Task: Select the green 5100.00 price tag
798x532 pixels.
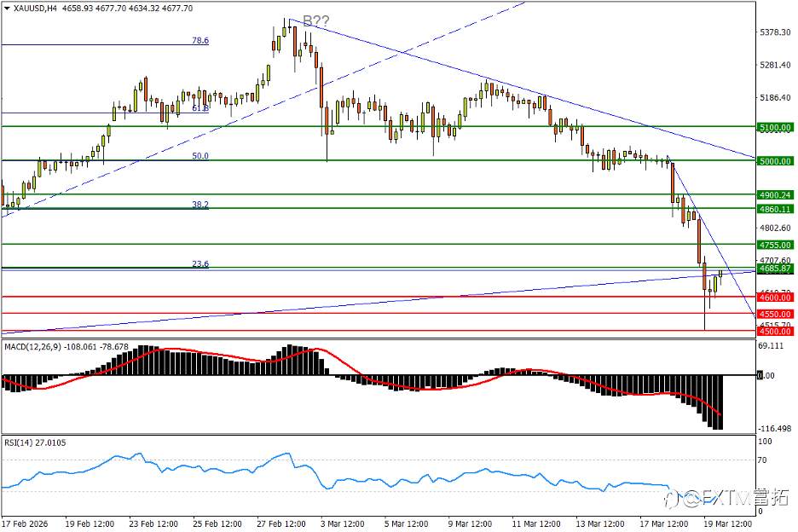Action: pos(775,127)
